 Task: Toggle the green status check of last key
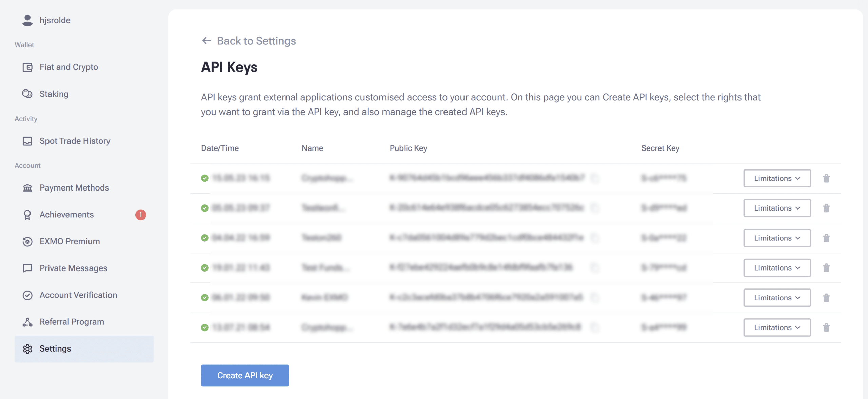[x=205, y=327]
